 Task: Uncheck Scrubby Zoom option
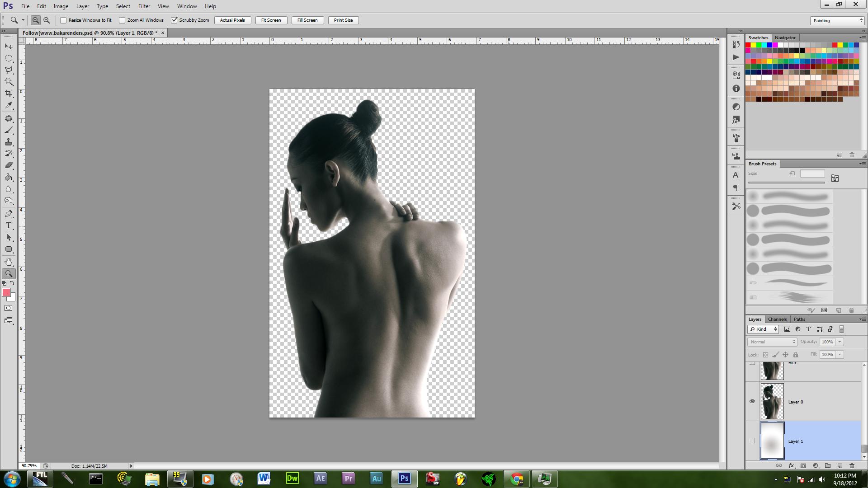174,20
